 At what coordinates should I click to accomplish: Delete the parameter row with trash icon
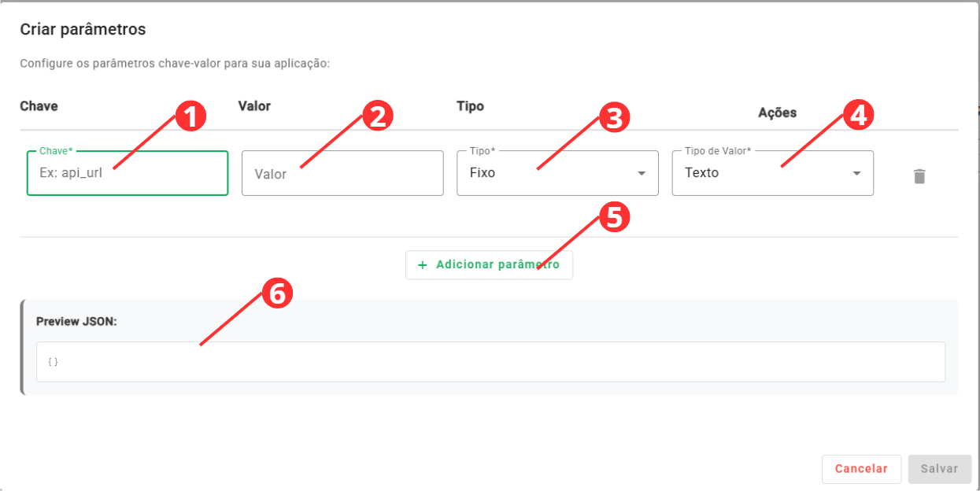coord(919,176)
